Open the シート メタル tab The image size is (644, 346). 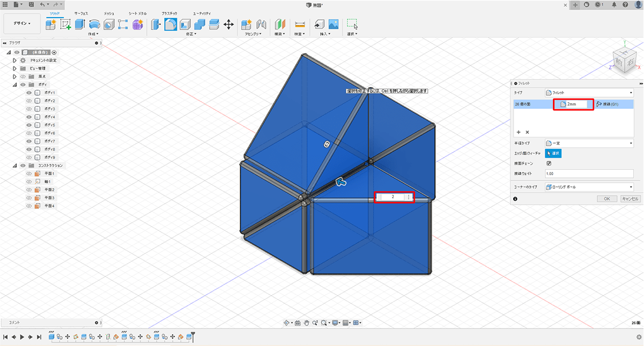[x=137, y=12]
